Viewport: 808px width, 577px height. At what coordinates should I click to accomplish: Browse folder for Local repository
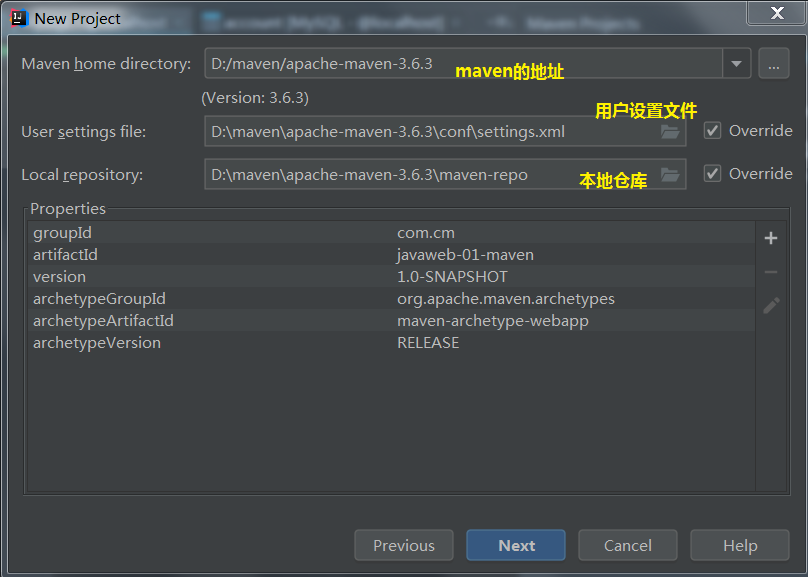[x=670, y=175]
